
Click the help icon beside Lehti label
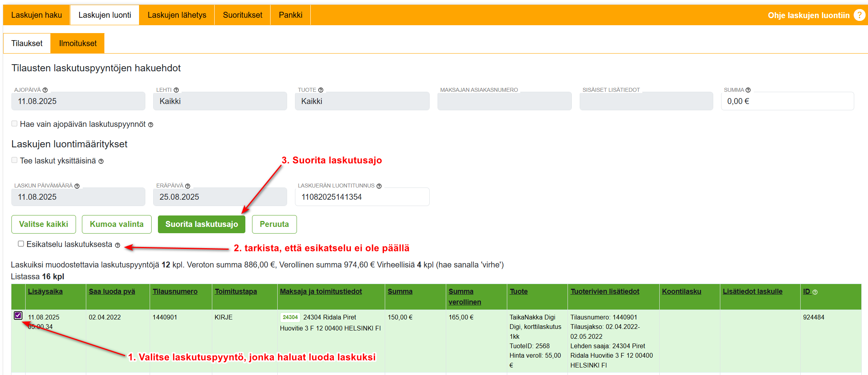[x=176, y=90]
